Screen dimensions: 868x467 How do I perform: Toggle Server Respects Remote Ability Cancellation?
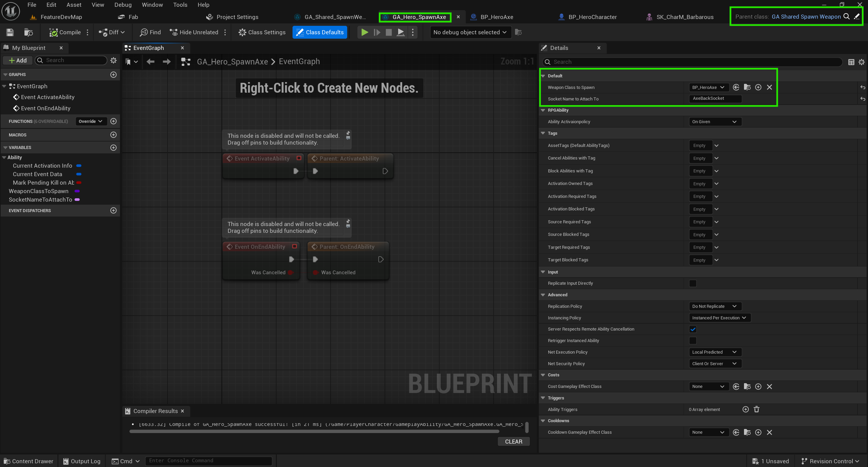693,329
